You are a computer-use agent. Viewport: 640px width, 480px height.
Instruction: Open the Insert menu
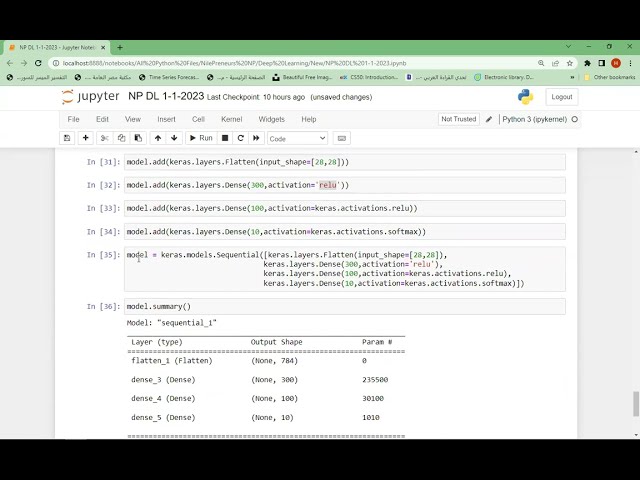pyautogui.click(x=167, y=119)
